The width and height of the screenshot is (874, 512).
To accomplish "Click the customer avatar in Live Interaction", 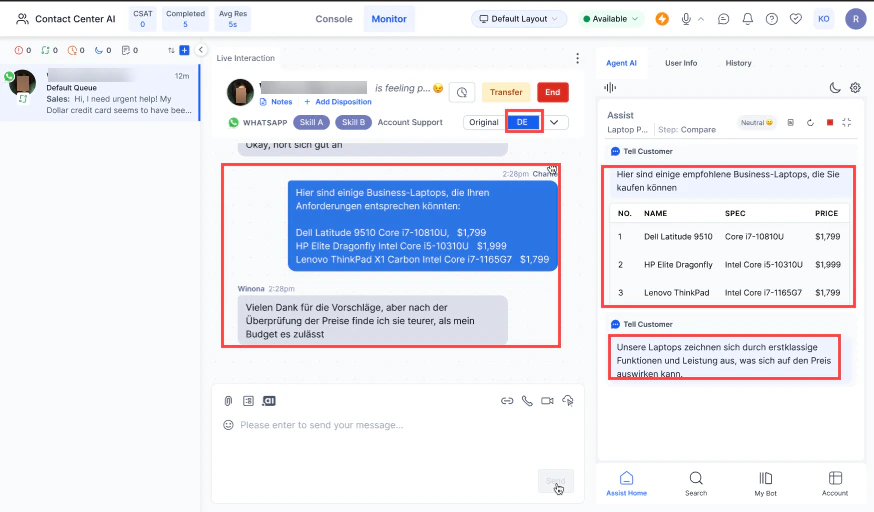I will [240, 92].
